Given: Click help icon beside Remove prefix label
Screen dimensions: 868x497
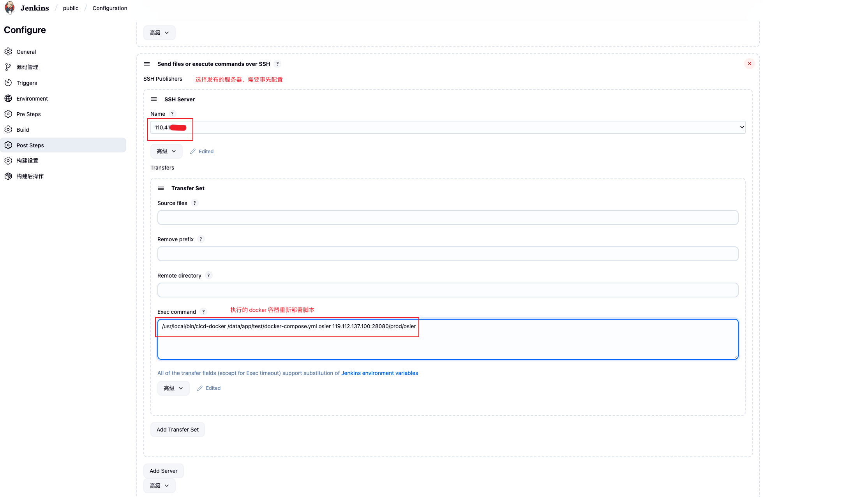Looking at the screenshot, I should click(201, 239).
